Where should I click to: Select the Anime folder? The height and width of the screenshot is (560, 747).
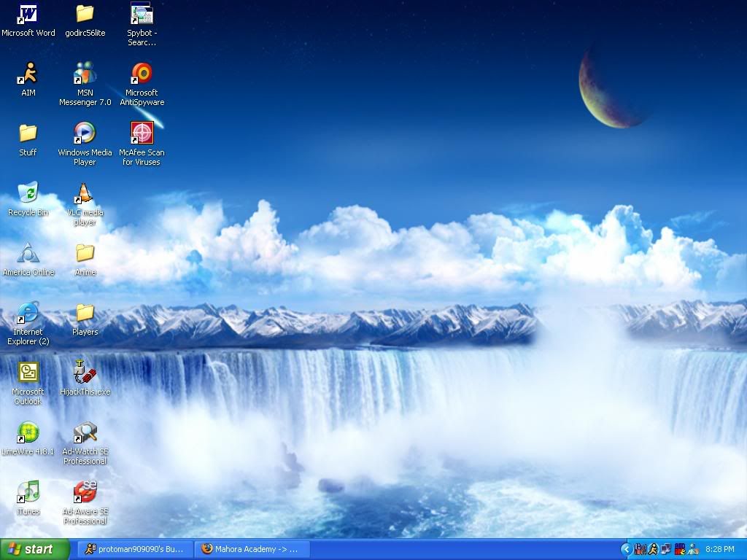pyautogui.click(x=85, y=253)
